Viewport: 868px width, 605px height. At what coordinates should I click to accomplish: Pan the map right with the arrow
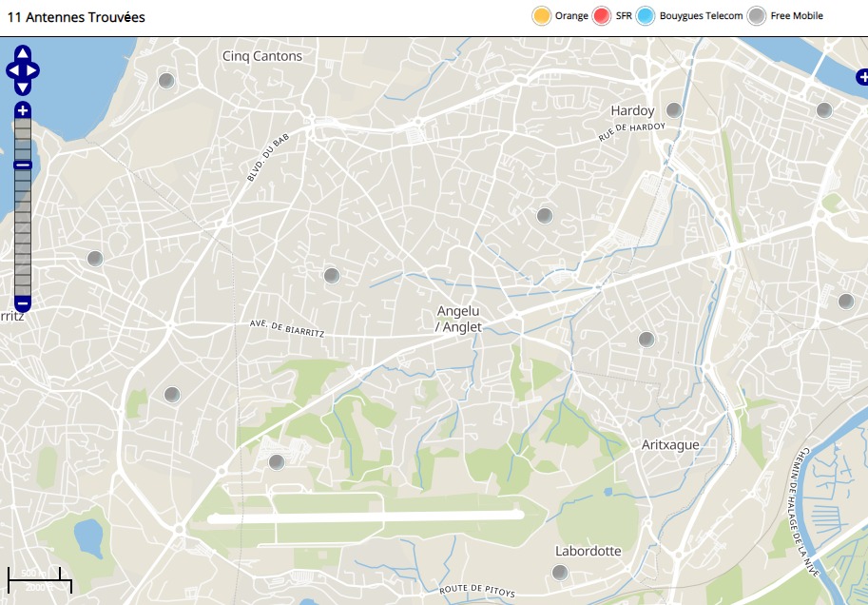(x=34, y=70)
